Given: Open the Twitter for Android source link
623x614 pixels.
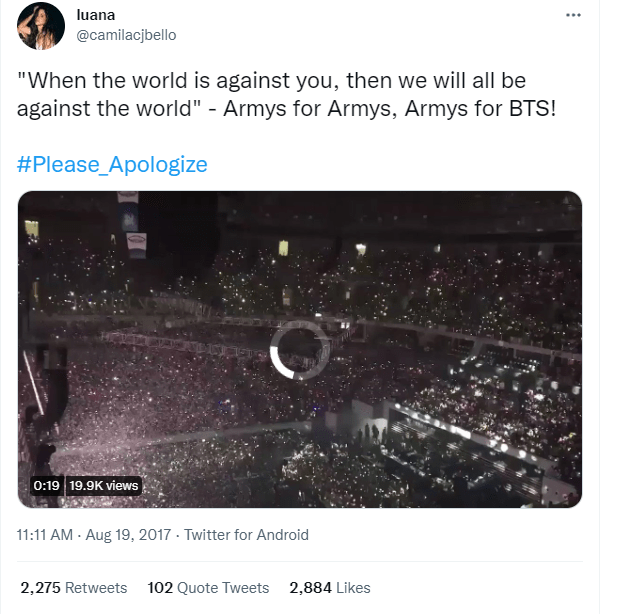Looking at the screenshot, I should click(x=245, y=535).
